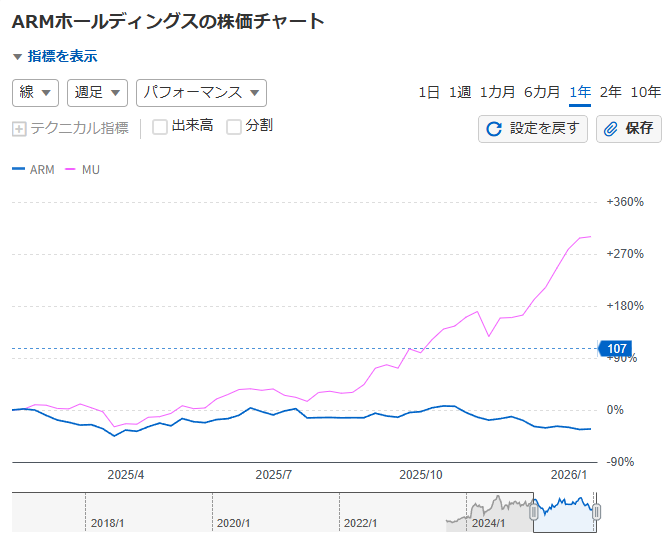Open the パフォーマンス display dropdown
This screenshot has height=545, width=668.
point(202,92)
